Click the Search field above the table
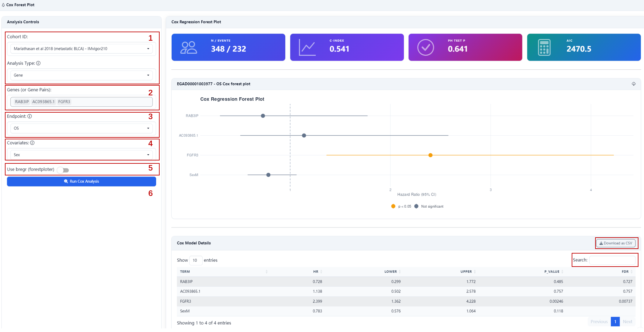Screen dimensions: 644x332 [x=612, y=260]
